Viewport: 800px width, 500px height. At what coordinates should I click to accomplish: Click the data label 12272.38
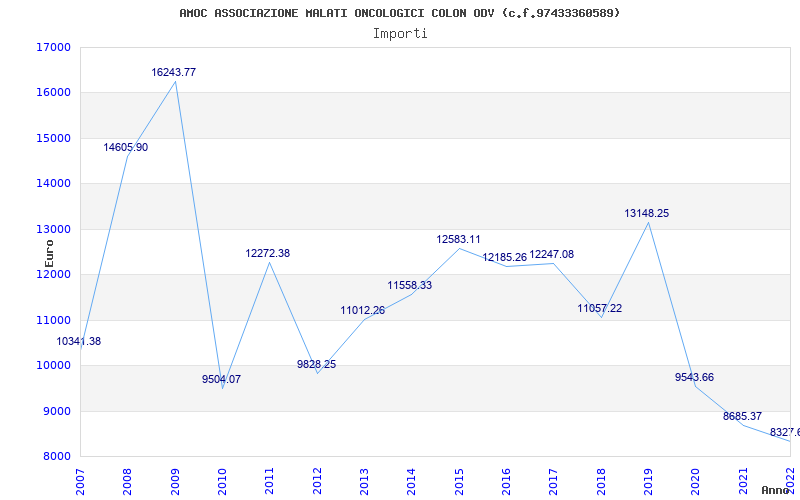(267, 253)
